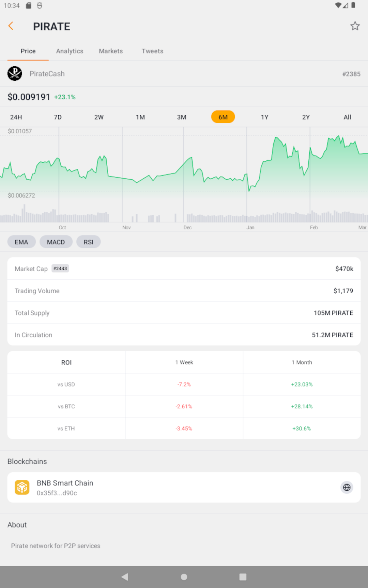Tap the #2385 coin rank
Viewport: 368px width, 588px height.
pos(351,74)
